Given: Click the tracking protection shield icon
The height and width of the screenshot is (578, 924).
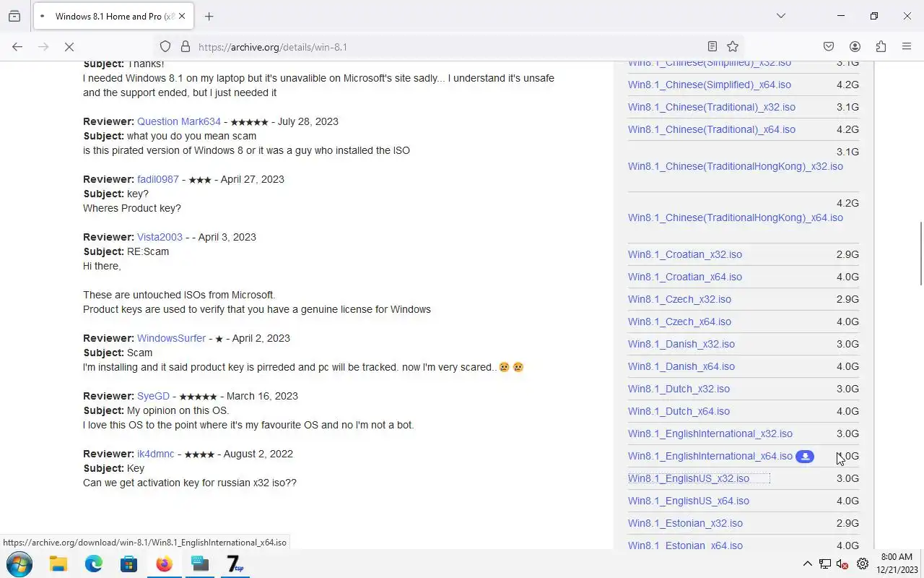Looking at the screenshot, I should click(165, 47).
